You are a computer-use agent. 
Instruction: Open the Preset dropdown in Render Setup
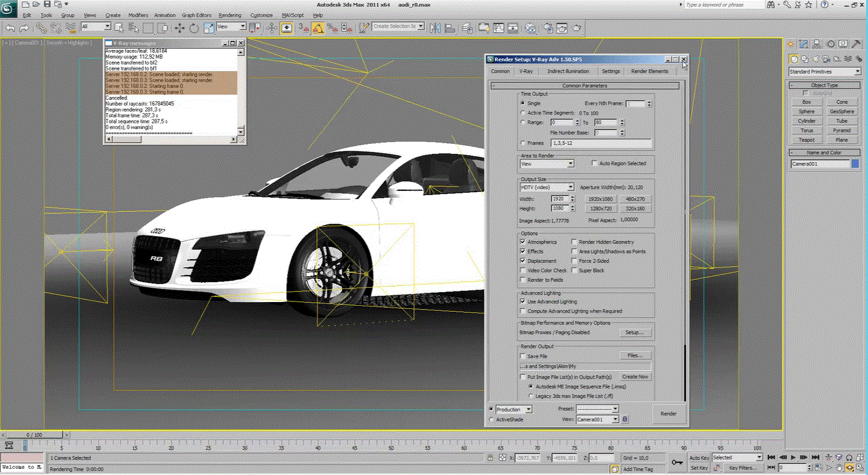click(597, 409)
